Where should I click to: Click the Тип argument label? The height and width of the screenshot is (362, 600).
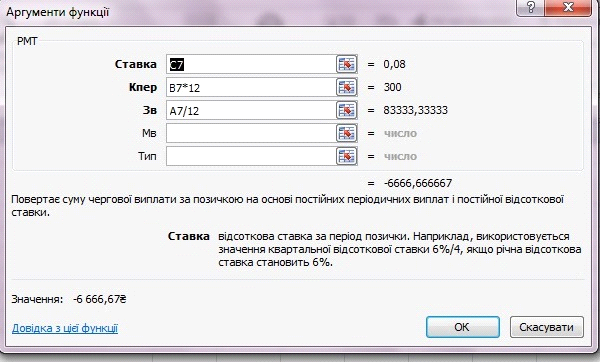tap(147, 156)
